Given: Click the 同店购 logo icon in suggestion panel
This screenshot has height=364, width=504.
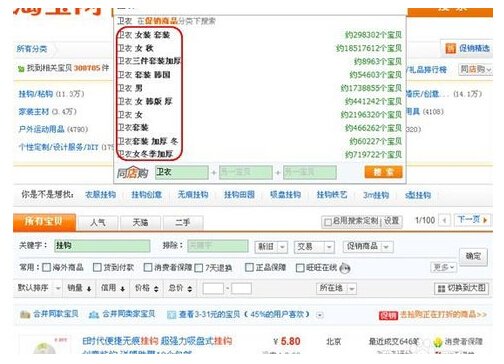Looking at the screenshot, I should coord(132,173).
